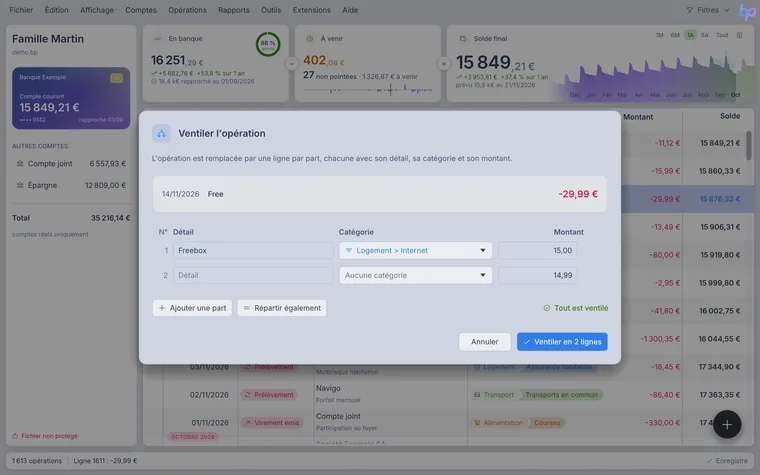Click the Annuler button
This screenshot has width=760, height=475.
(485, 342)
